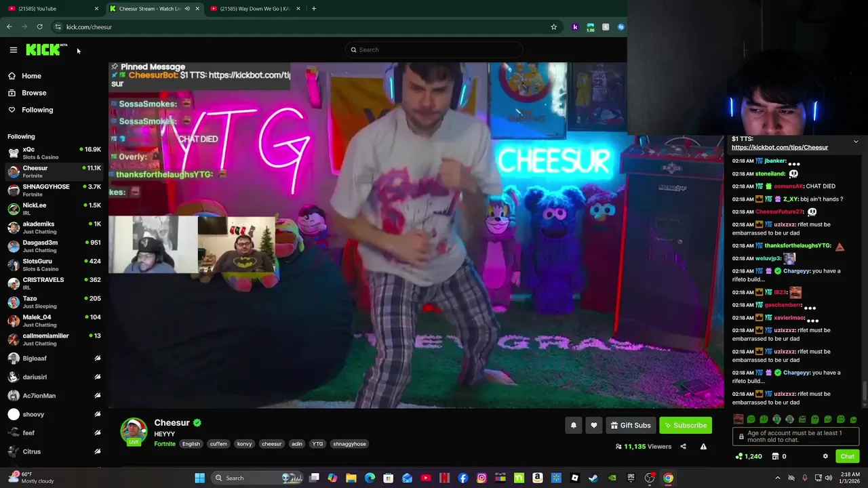
Task: Bookmark page with star icon
Action: point(553,27)
